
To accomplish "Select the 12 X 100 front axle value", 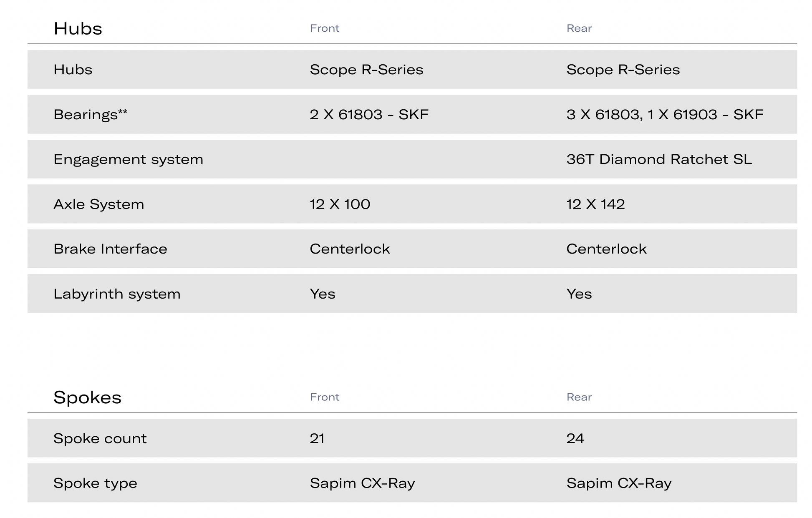I will coord(340,204).
